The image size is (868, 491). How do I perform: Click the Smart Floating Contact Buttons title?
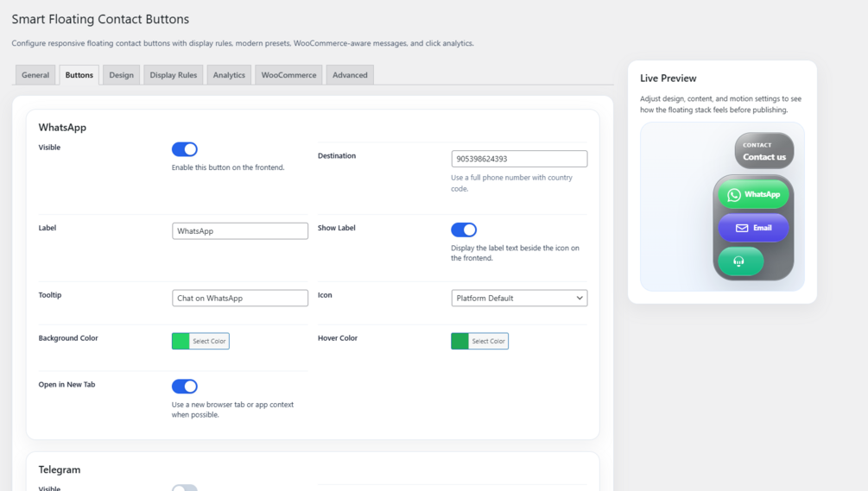[100, 19]
